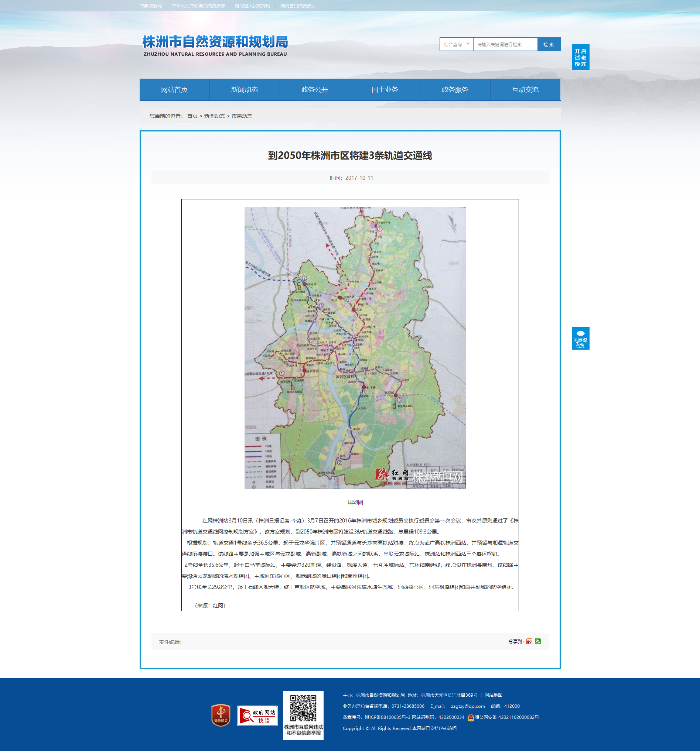Click the 党政机关 badge icon

221,715
